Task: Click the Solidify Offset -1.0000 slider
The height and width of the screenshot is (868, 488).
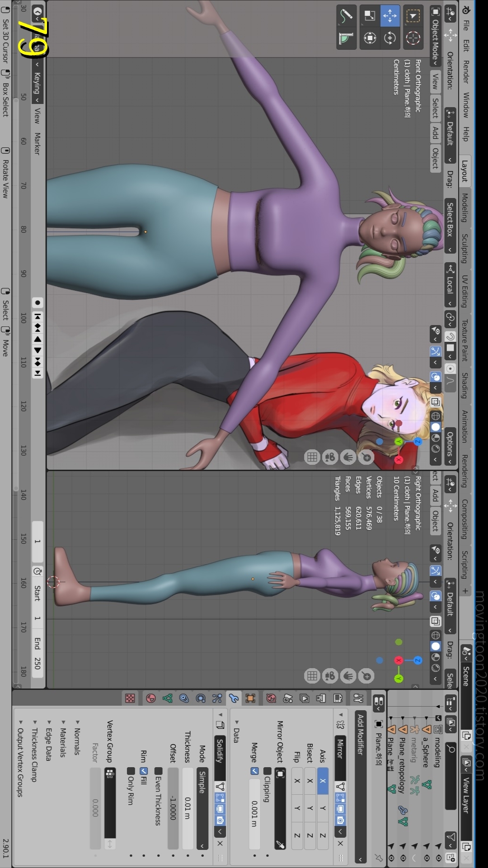Action: (173, 808)
